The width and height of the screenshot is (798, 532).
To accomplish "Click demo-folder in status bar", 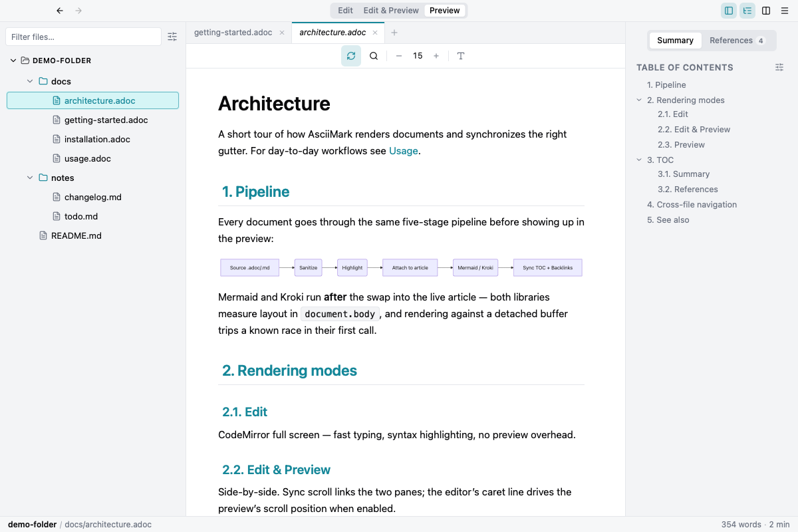I will (x=32, y=525).
